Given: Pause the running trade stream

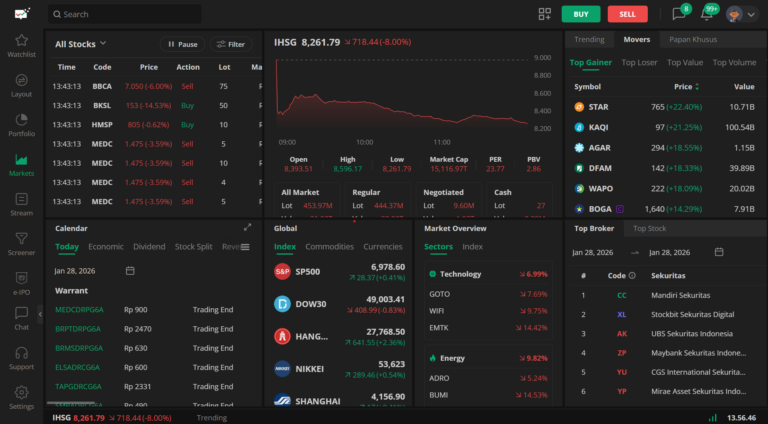Looking at the screenshot, I should [x=181, y=44].
